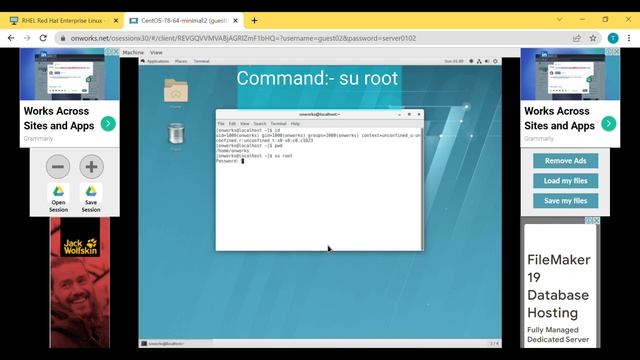Open the terminal Edit menu
Image resolution: width=640 pixels, height=360 pixels.
tap(232, 123)
